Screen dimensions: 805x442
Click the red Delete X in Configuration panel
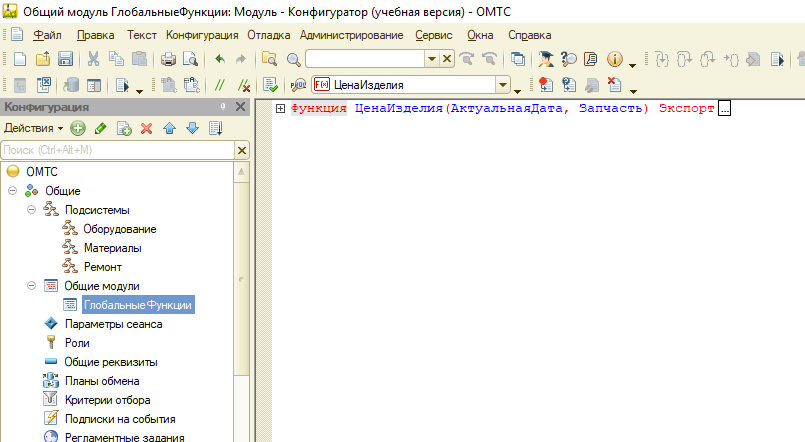coord(147,128)
